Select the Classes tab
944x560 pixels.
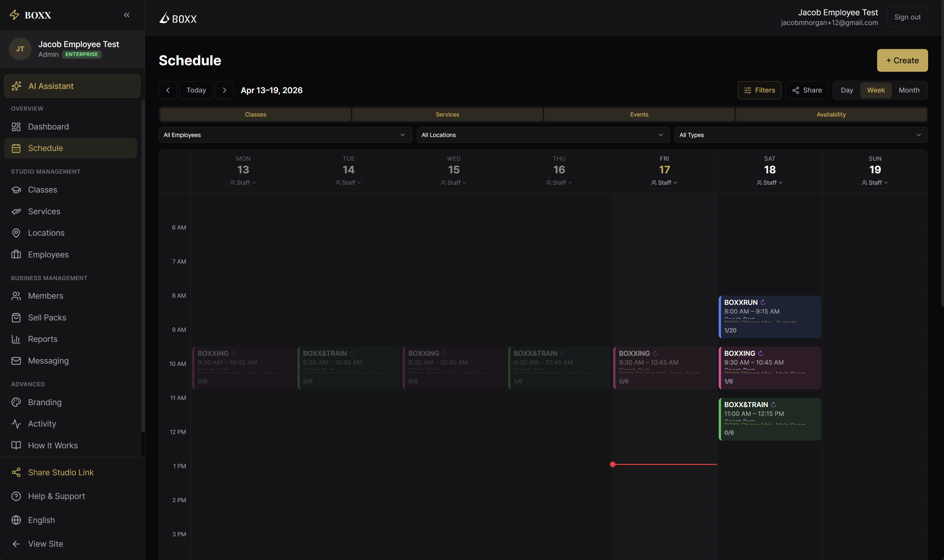coord(255,115)
